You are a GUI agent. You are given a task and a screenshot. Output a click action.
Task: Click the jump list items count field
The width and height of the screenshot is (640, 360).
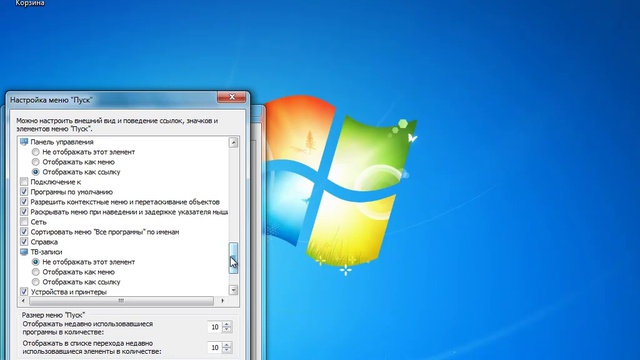coord(215,347)
